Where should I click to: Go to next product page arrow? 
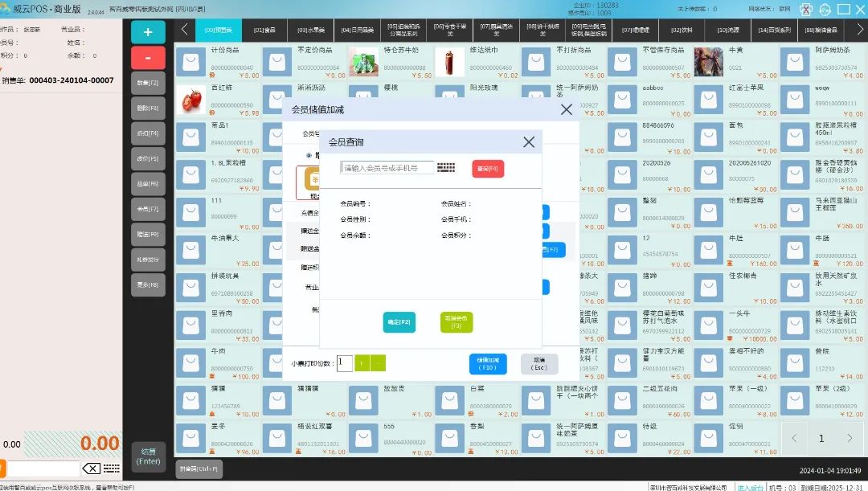pos(850,439)
